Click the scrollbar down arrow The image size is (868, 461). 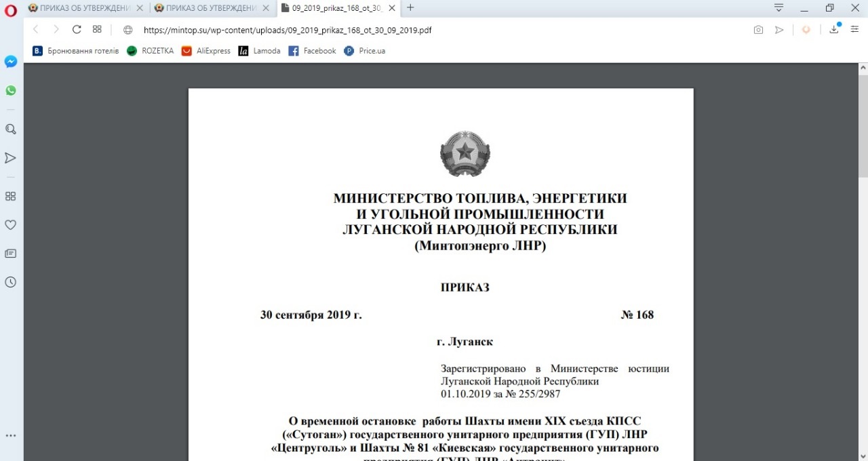click(863, 456)
